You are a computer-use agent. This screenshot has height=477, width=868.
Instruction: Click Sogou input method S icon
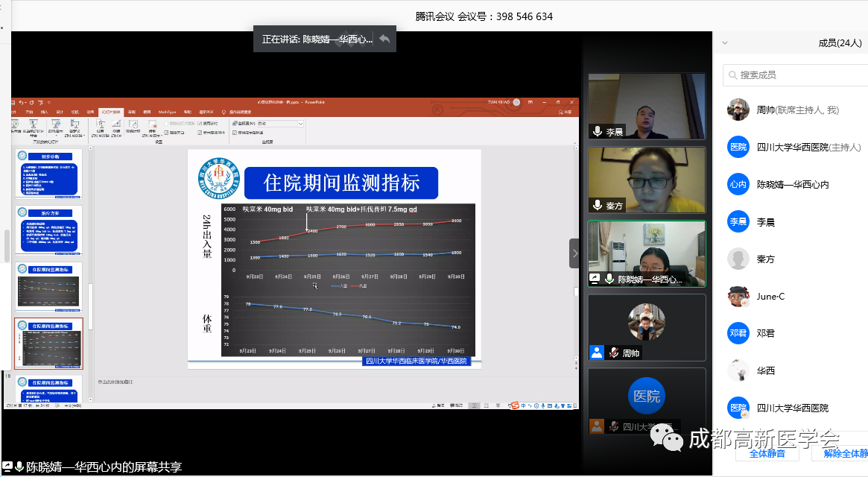pyautogui.click(x=515, y=405)
